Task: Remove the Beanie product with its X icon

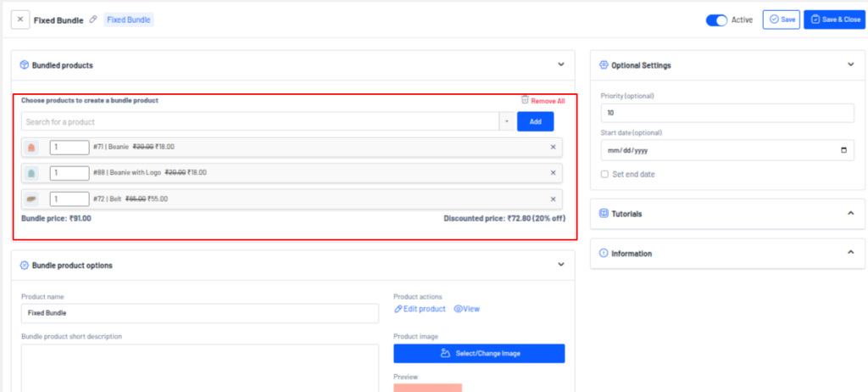Action: 553,147
